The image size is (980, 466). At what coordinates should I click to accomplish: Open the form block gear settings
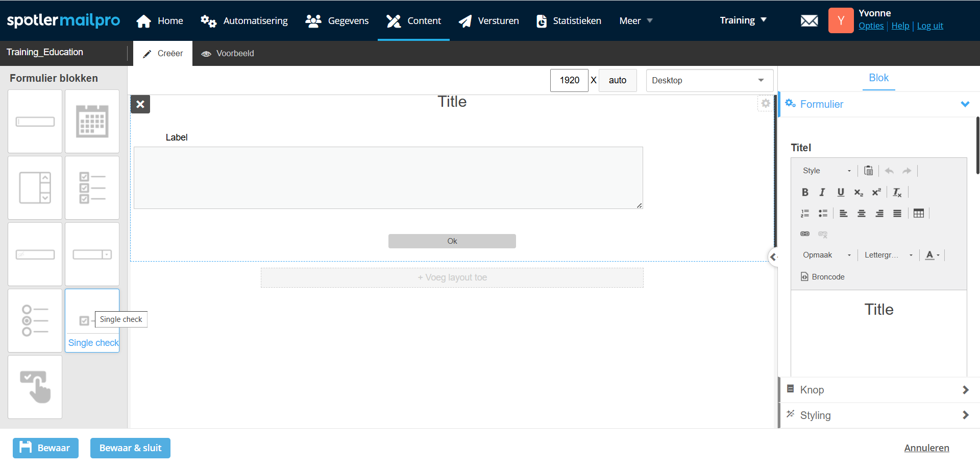(x=765, y=104)
